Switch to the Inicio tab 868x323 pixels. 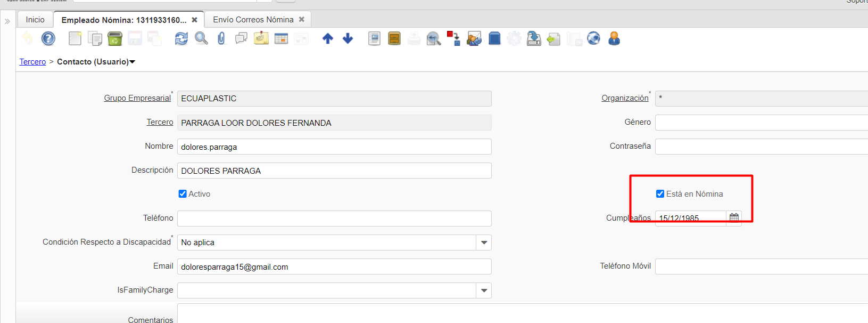point(35,20)
